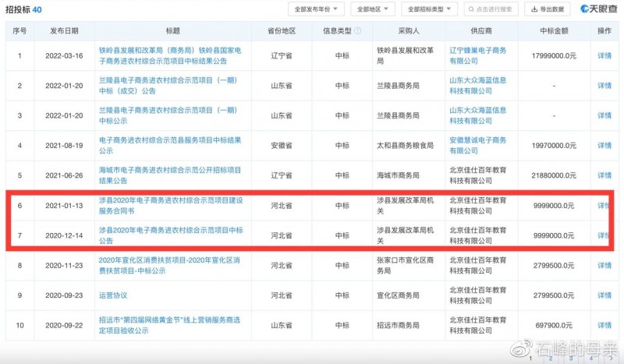The width and height of the screenshot is (624, 364).
Task: Click the 点击进行搜索 search field
Action: (x=491, y=9)
